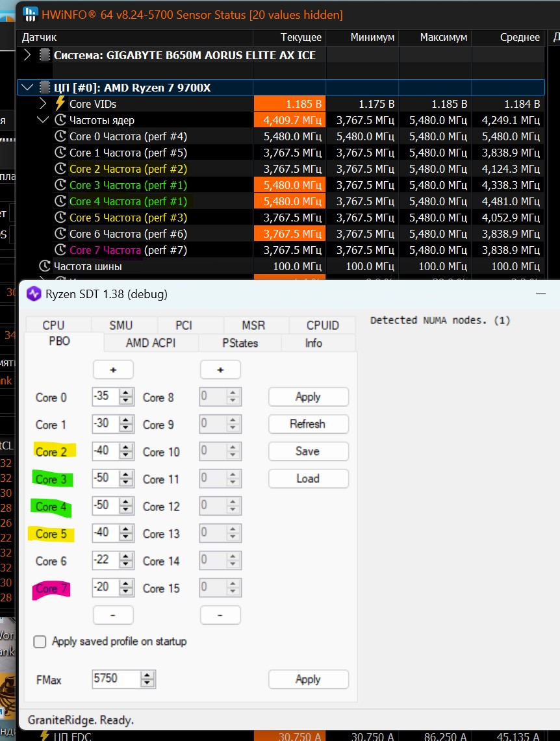Increase FMax value with up arrow
Image resolution: width=560 pixels, height=741 pixels.
point(147,675)
